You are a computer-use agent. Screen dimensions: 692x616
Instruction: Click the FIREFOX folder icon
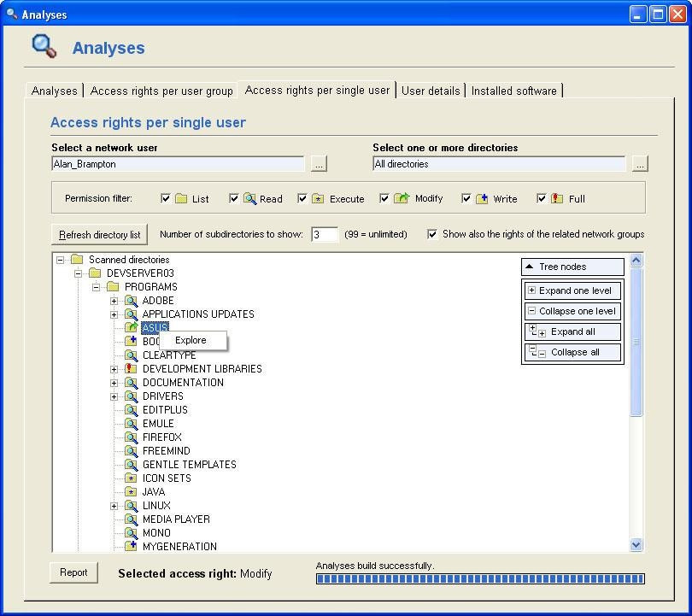pos(131,437)
